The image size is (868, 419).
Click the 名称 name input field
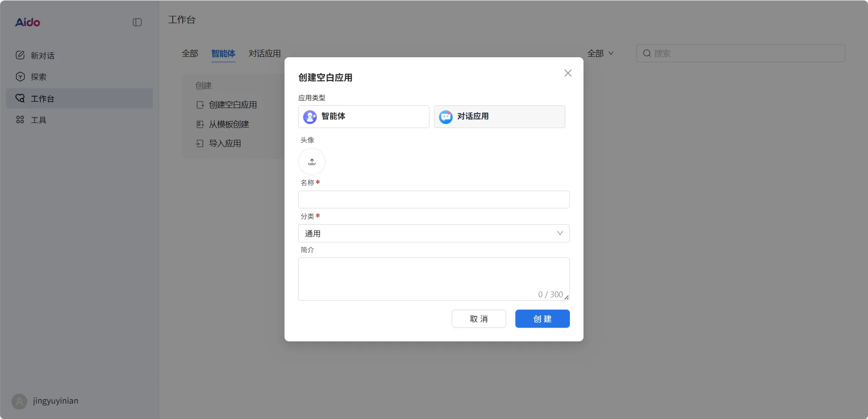pyautogui.click(x=433, y=199)
